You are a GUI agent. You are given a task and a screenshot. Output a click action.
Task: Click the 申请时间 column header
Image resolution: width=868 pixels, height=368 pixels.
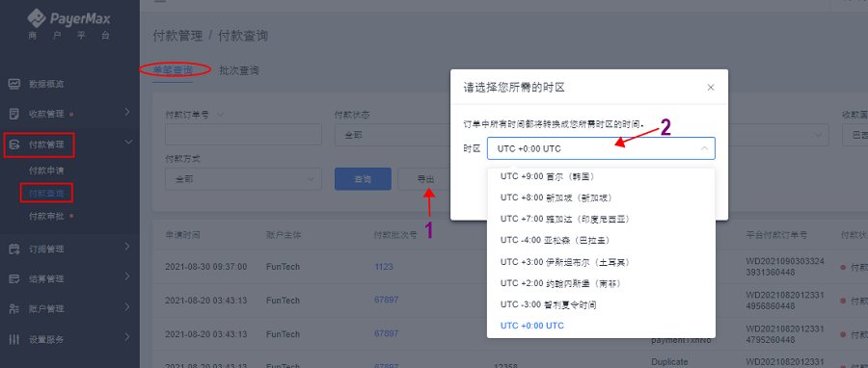coord(182,235)
